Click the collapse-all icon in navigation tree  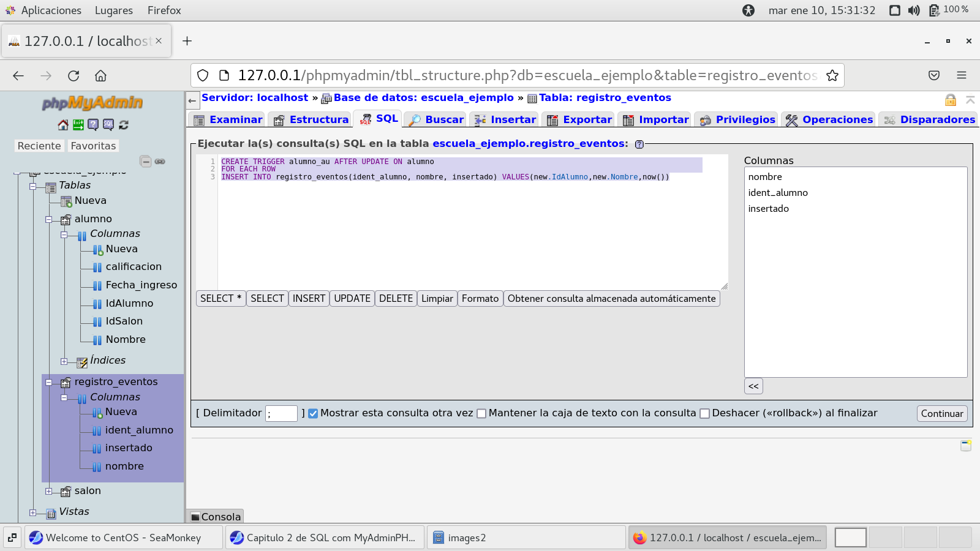click(145, 162)
